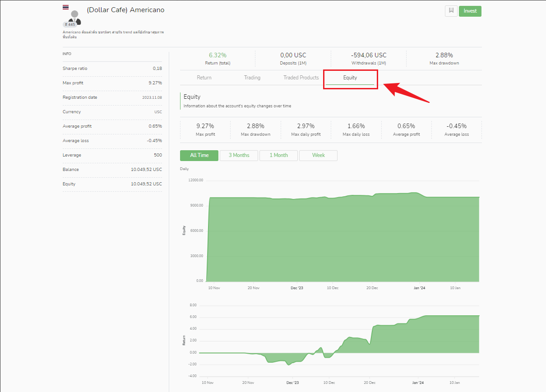Click the (Dollar Cafe) Americano title

point(125,10)
